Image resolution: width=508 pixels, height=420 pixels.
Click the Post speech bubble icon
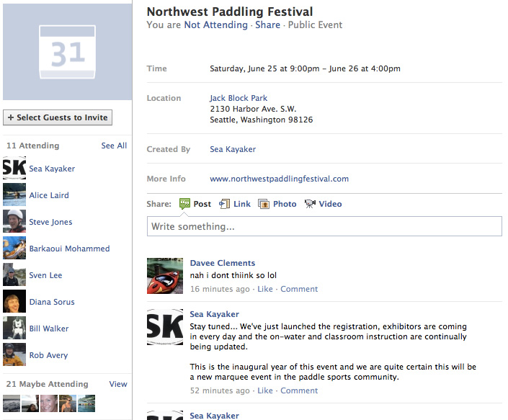click(x=184, y=204)
